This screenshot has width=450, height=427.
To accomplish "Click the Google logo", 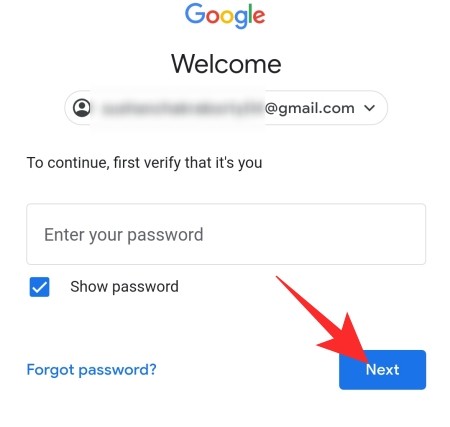I will [225, 16].
